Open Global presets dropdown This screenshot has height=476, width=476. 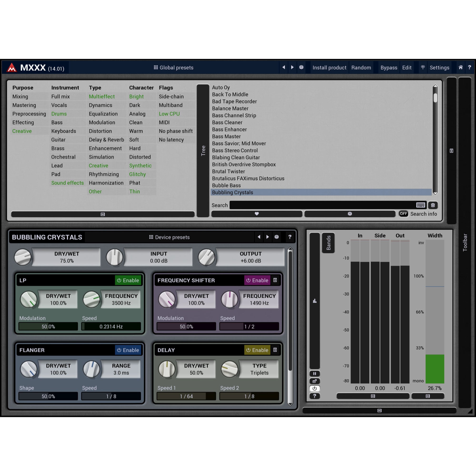point(174,68)
